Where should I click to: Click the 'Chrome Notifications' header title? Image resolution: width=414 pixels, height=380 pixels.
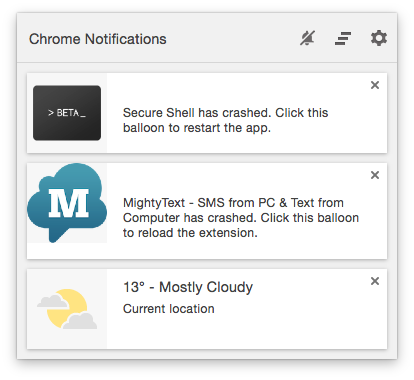98,39
